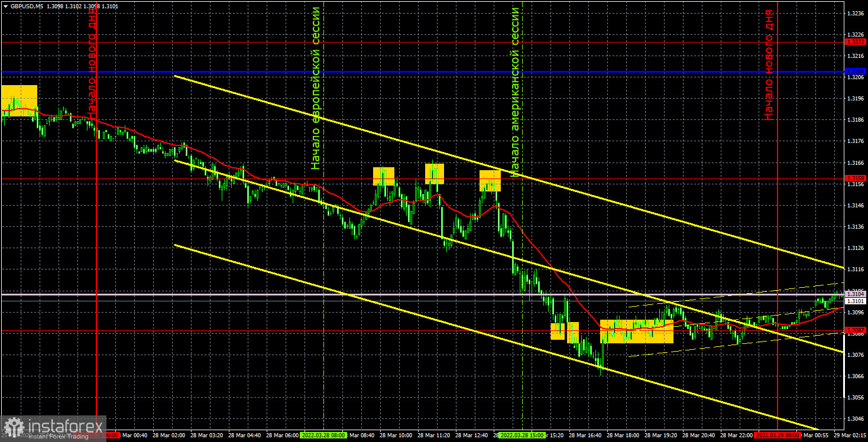Select the blue price level tag on the axis
The height and width of the screenshot is (442, 868).
[x=856, y=71]
